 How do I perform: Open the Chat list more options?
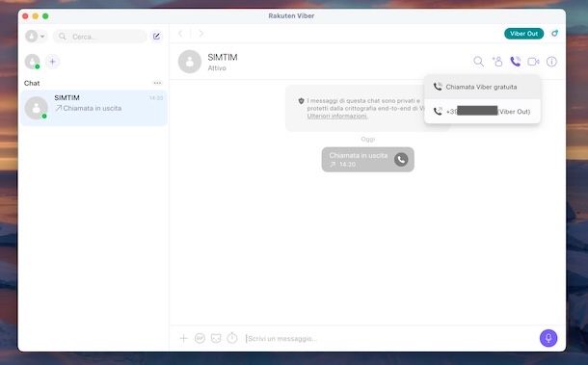[x=157, y=83]
